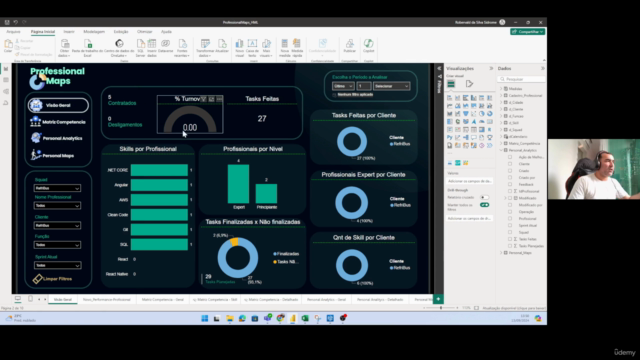Switch to Format visual pane icon
This screenshot has height=360, width=640.
[469, 84]
